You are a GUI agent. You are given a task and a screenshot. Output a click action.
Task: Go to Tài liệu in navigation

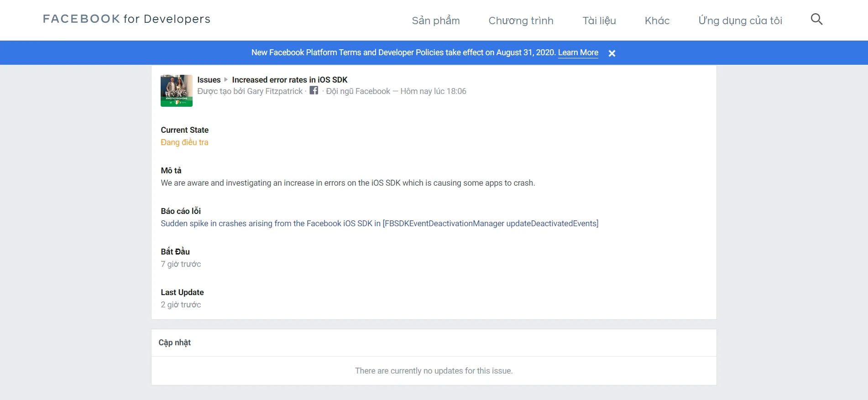tap(599, 21)
